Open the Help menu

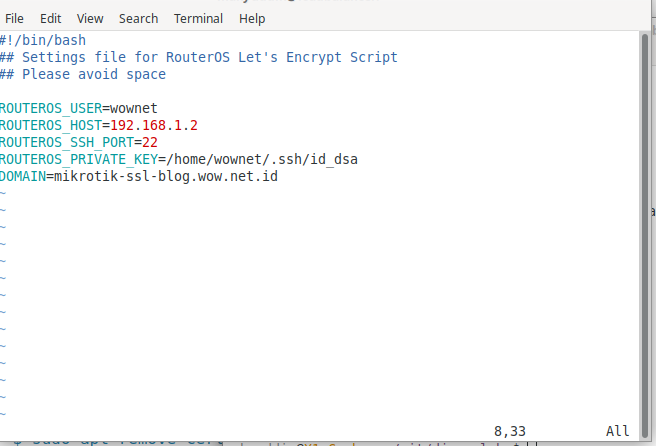click(252, 18)
